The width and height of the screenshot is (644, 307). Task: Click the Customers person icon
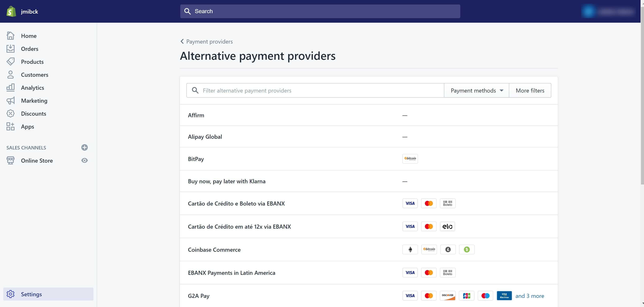point(11,75)
